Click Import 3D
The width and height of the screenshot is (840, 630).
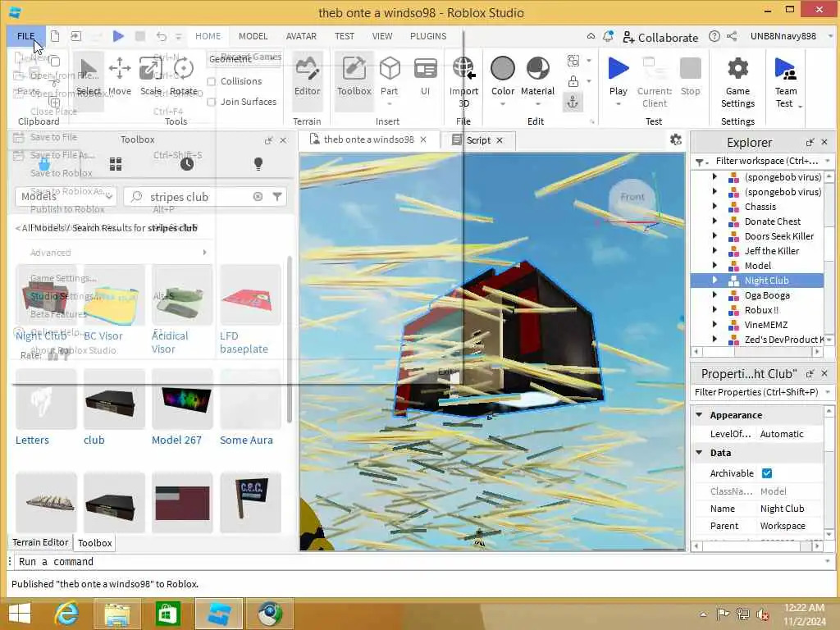(x=463, y=81)
